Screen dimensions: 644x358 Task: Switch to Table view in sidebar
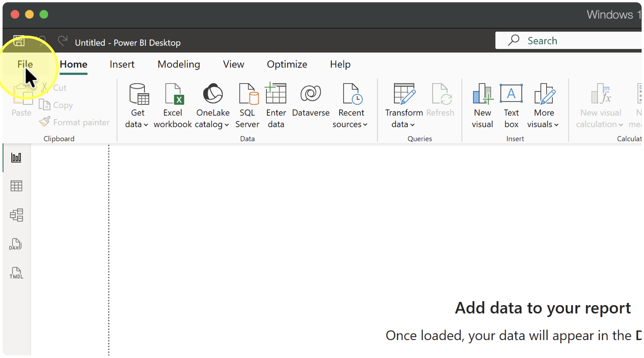[16, 186]
